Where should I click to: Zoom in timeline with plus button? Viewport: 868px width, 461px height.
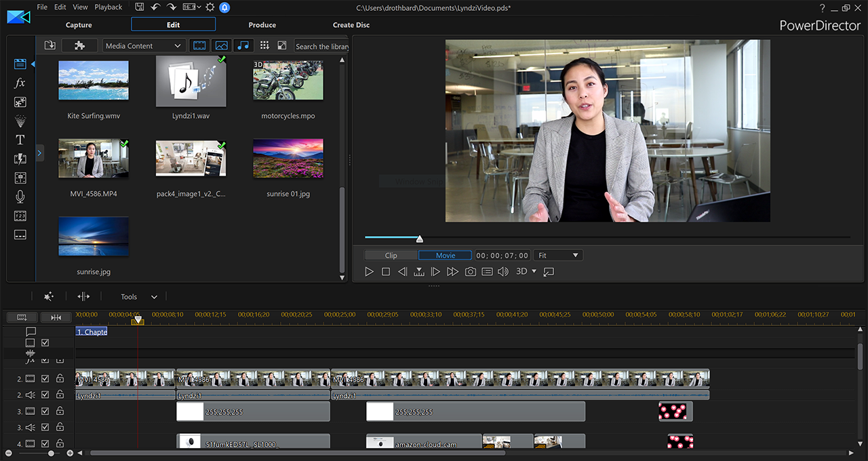70,453
